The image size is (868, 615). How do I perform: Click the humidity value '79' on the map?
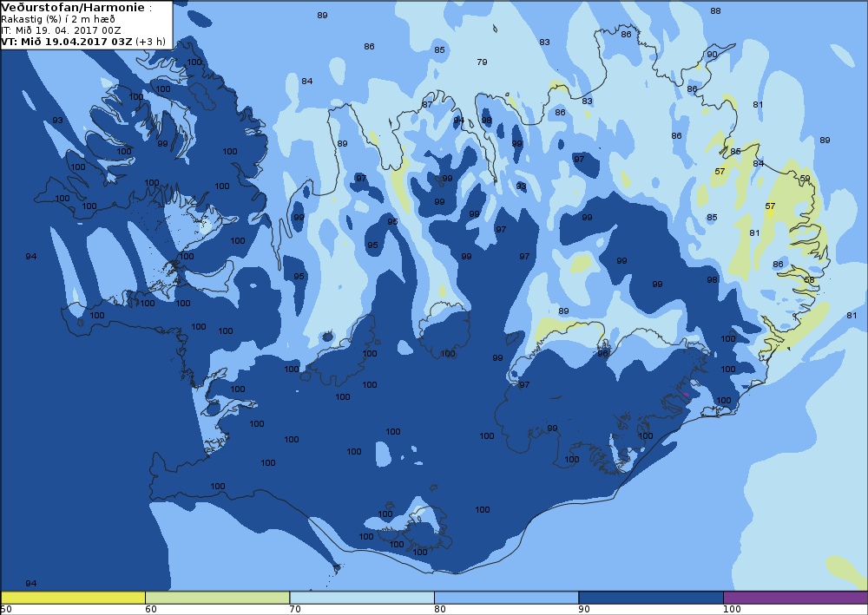tap(482, 62)
